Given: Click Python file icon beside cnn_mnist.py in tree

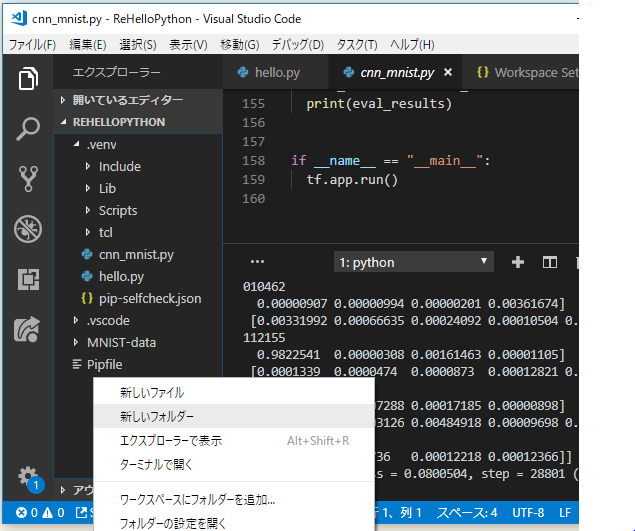Looking at the screenshot, I should [x=87, y=254].
